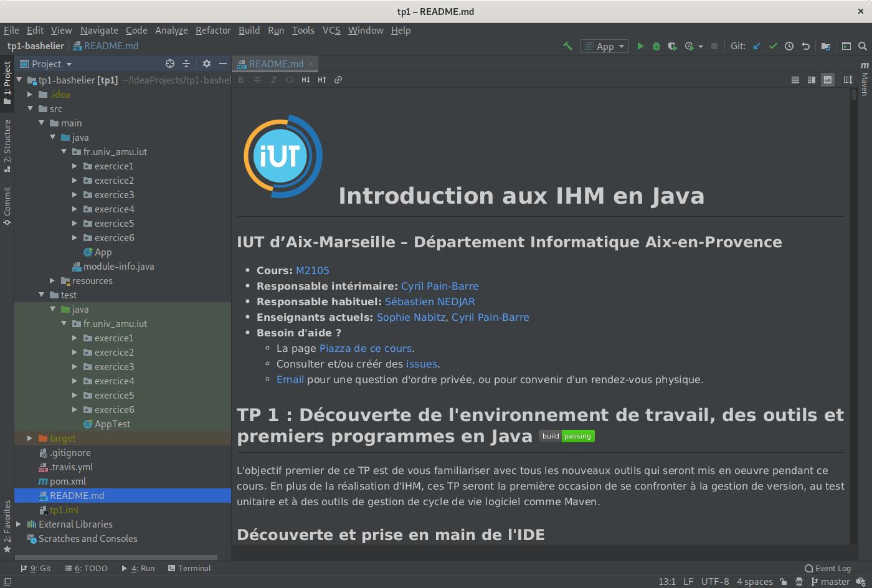Viewport: 872px width, 588px height.
Task: Decrease header level with H↓ icon
Action: point(306,80)
